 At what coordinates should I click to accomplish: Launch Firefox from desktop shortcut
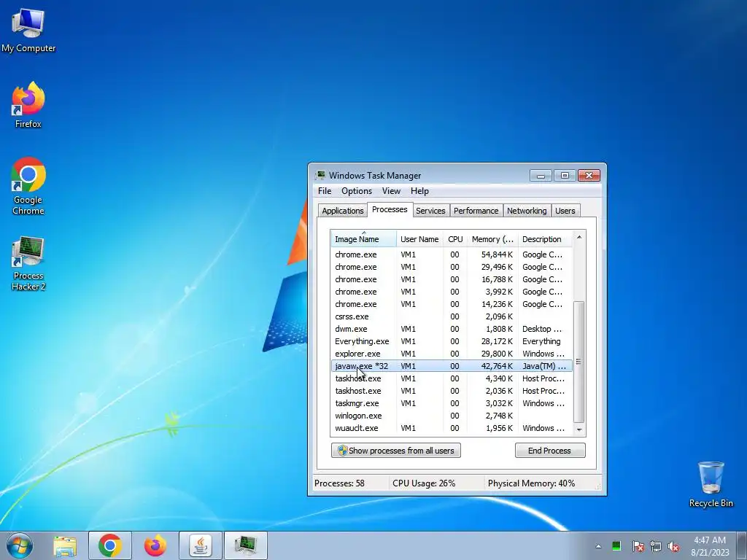click(28, 105)
